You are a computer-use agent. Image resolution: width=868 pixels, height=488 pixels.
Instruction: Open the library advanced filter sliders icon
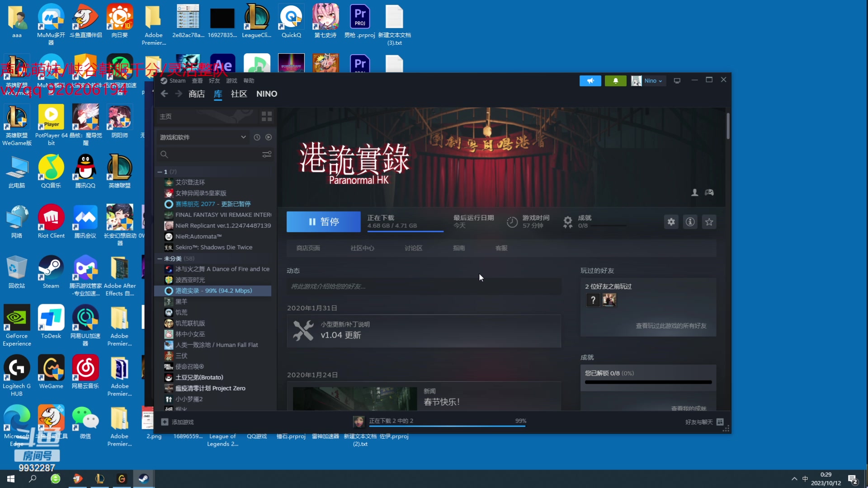point(267,155)
